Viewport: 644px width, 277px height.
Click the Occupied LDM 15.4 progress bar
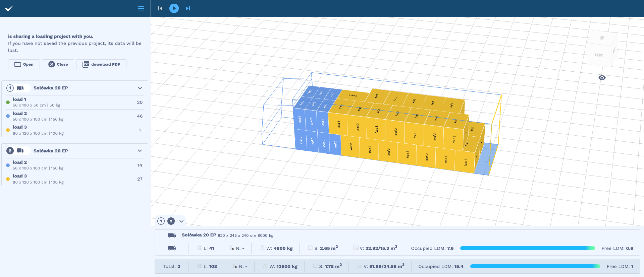535,266
